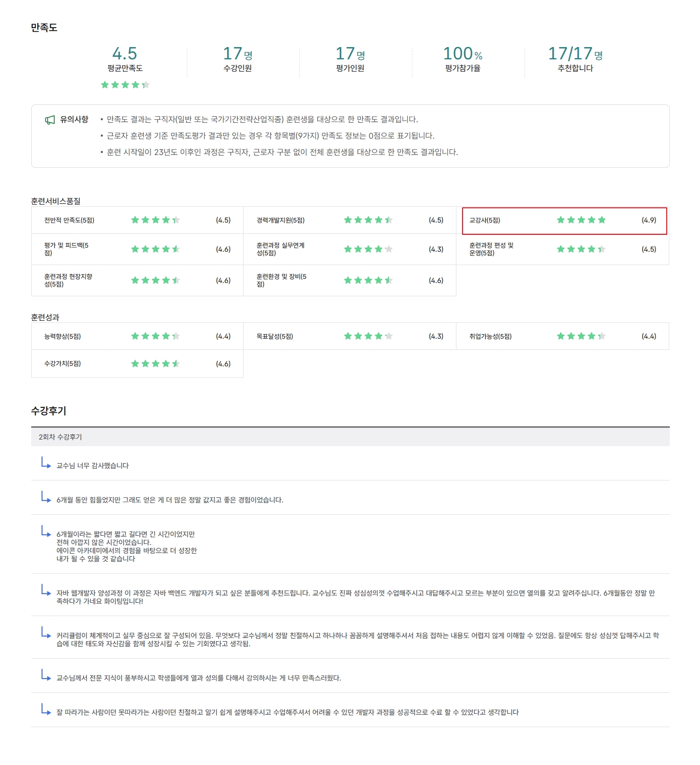The width and height of the screenshot is (700, 765).
Task: Click the (4.3) score for 목표달성
Action: (x=436, y=336)
